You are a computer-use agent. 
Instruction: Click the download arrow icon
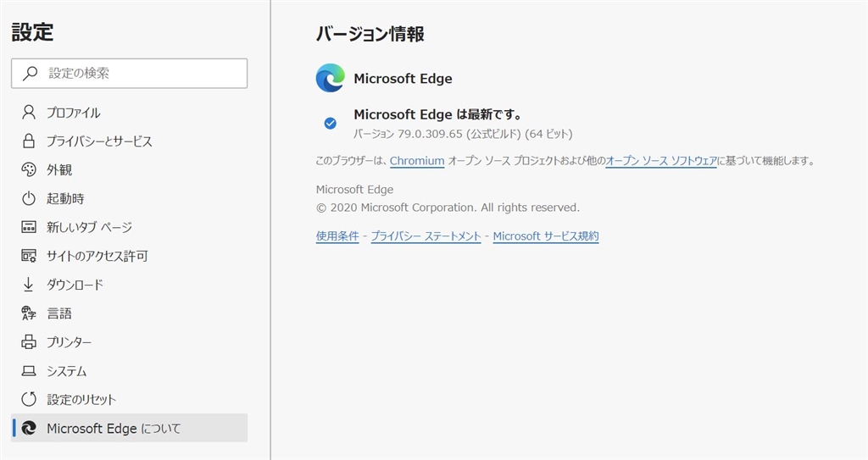coord(29,284)
